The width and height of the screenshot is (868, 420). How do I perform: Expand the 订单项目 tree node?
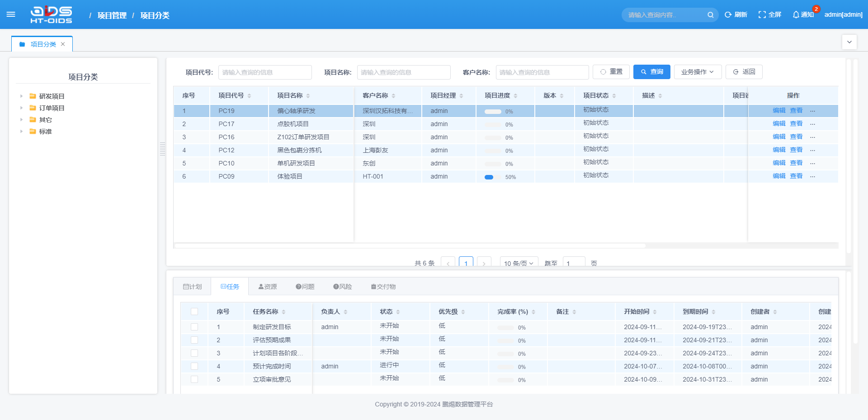[21, 108]
